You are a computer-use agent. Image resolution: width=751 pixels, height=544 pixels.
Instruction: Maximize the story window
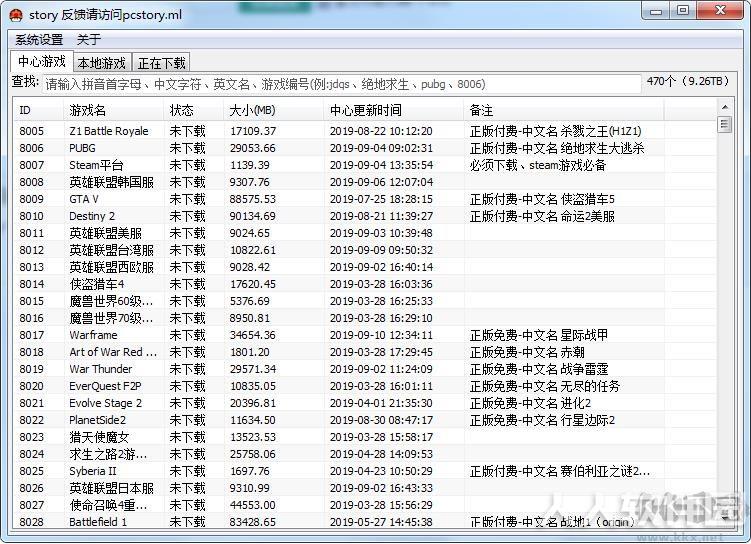[683, 11]
